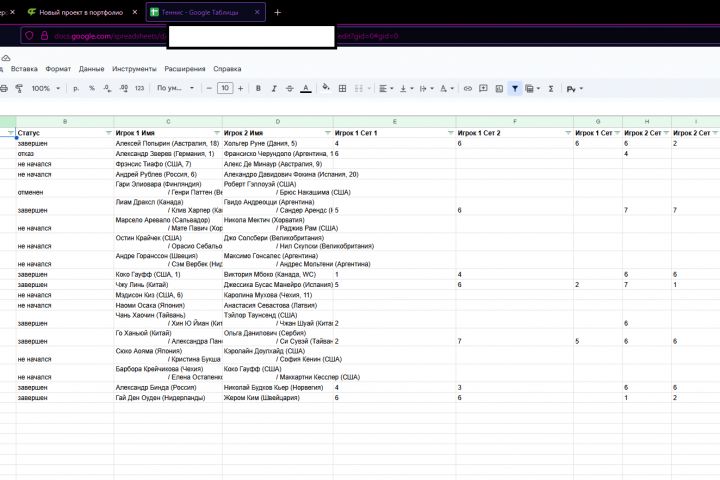Select cell Коко Гауфф (США, 1)
The height and width of the screenshot is (480, 720).
tap(168, 274)
